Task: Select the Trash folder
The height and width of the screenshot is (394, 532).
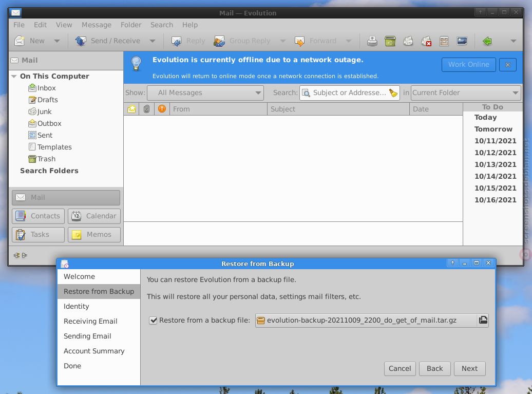Action: point(42,159)
